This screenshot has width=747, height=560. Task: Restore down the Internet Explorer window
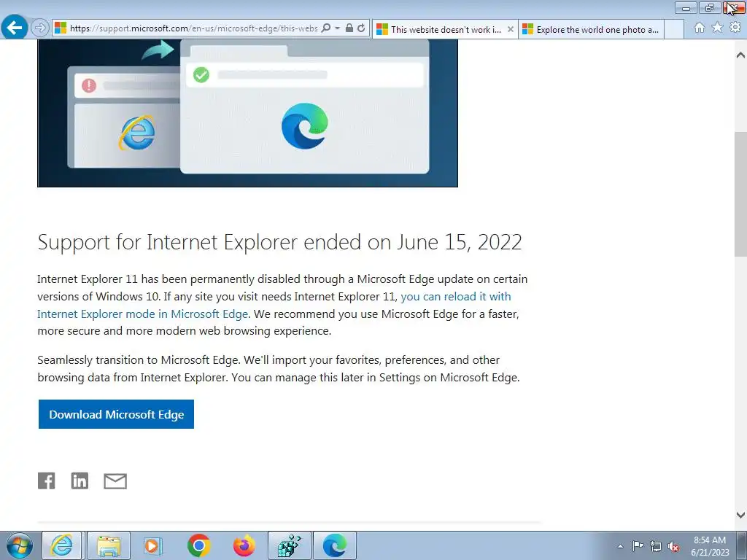[x=709, y=7]
